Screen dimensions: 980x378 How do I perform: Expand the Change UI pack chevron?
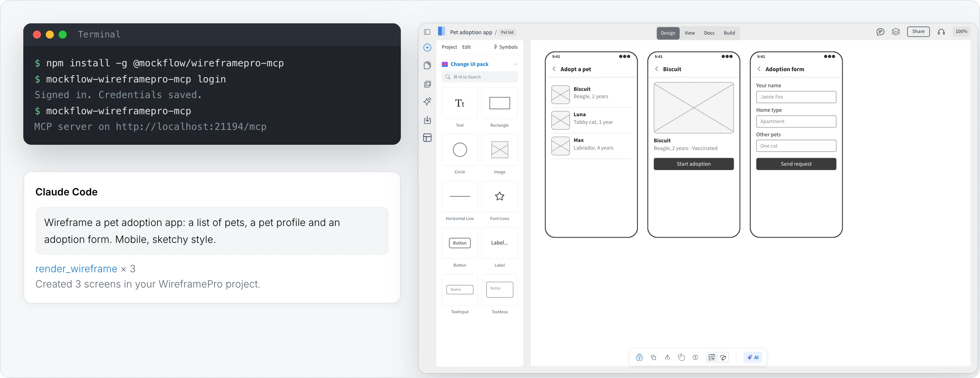pyautogui.click(x=516, y=64)
